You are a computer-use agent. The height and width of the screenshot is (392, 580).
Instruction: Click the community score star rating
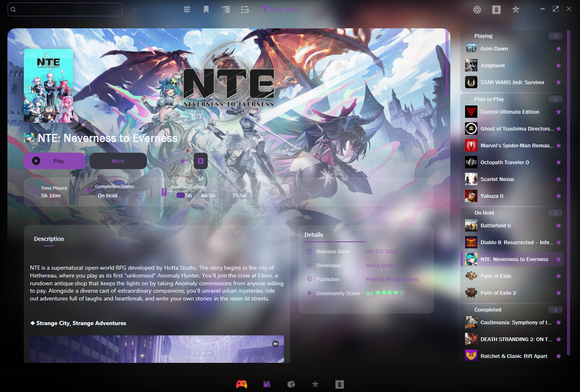[390, 293]
